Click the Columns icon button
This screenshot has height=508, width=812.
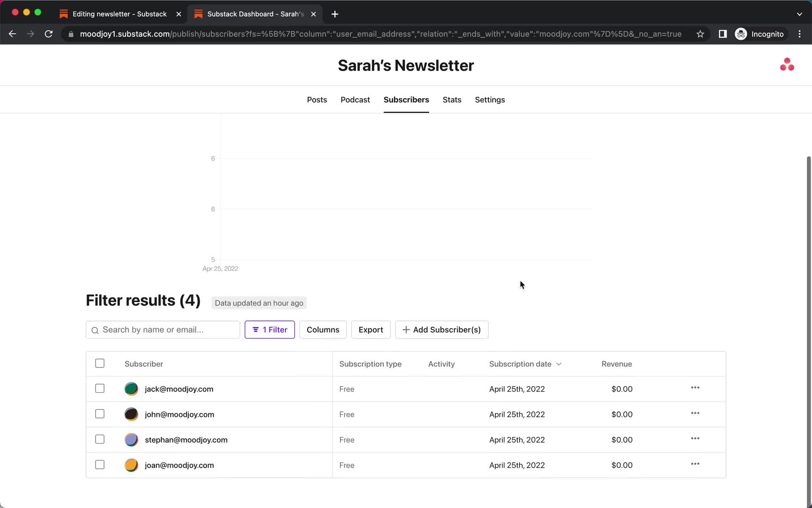[323, 329]
